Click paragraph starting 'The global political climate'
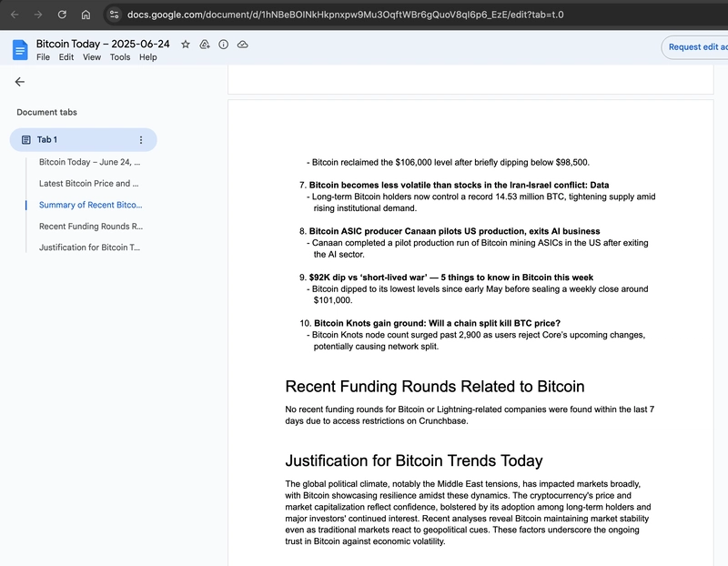Image resolution: width=728 pixels, height=566 pixels. pyautogui.click(x=468, y=512)
